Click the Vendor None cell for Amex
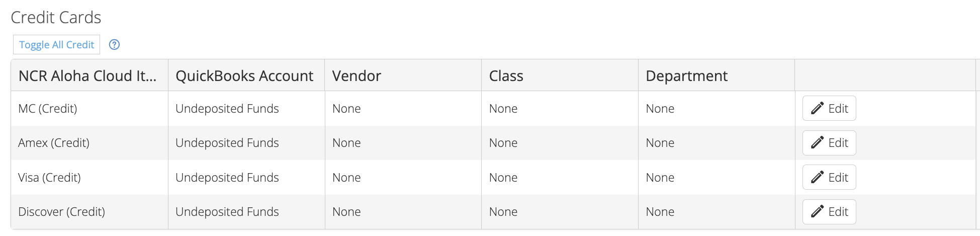Viewport: 980px width, 236px height. point(403,143)
